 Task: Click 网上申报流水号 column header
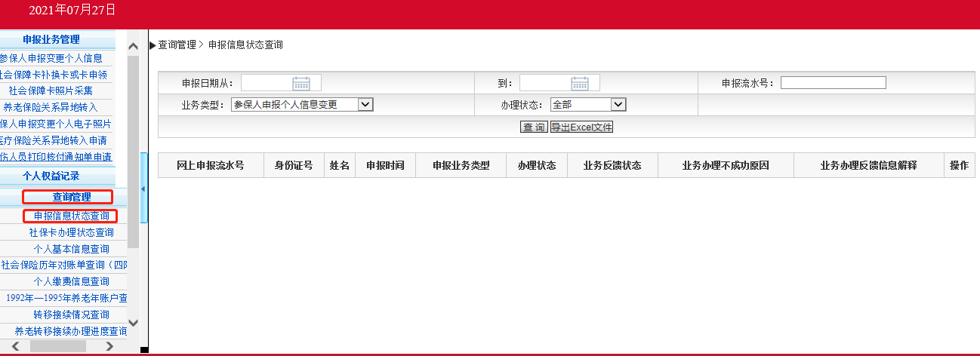point(211,165)
